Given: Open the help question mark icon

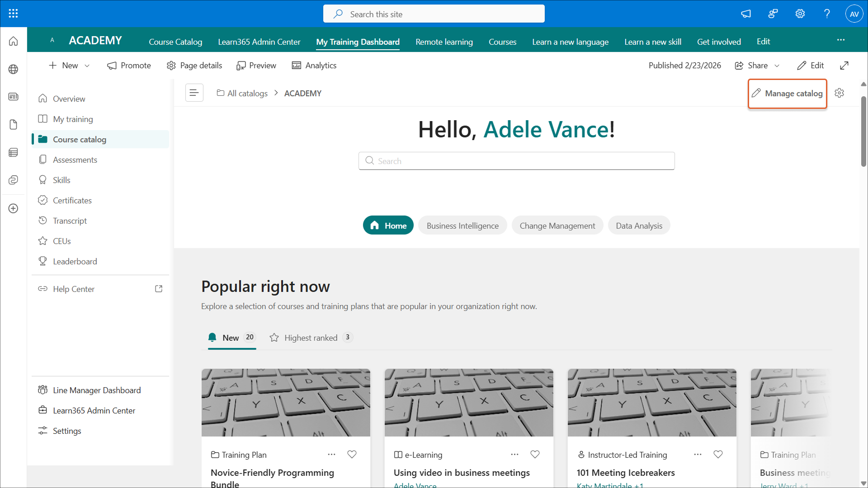Looking at the screenshot, I should (x=827, y=14).
